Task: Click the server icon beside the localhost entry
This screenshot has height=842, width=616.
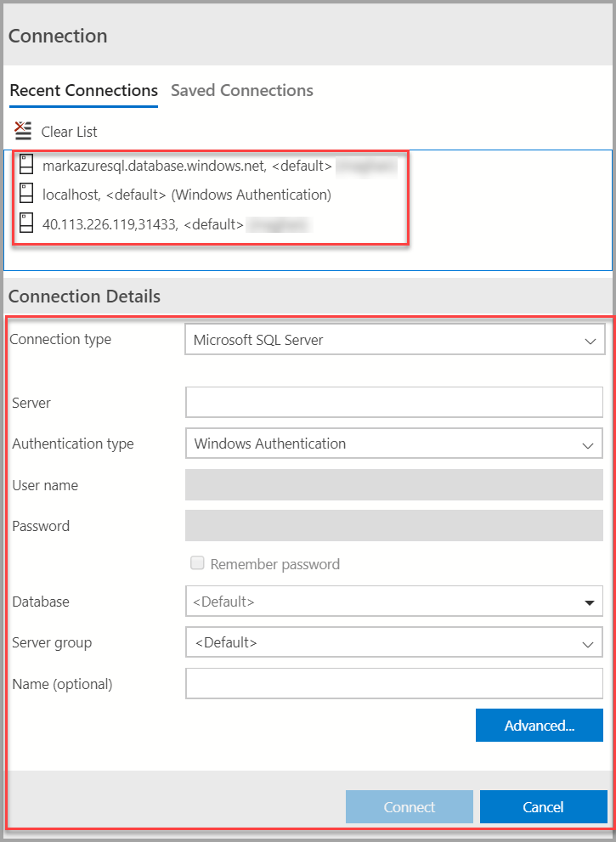Action: point(25,194)
